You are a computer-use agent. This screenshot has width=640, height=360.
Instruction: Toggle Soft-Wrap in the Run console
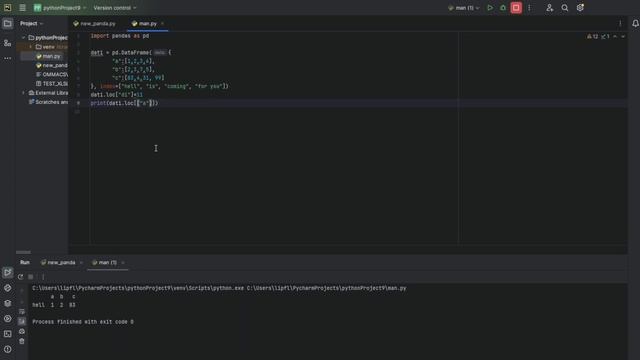pyautogui.click(x=22, y=312)
